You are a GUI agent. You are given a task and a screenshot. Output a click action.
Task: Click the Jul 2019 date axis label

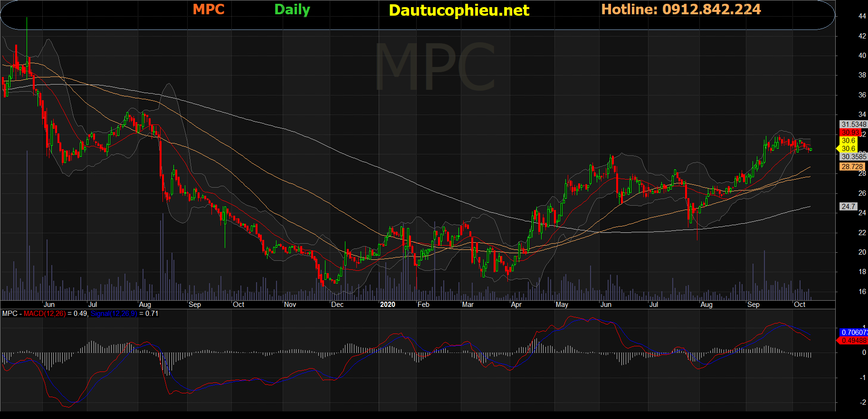click(93, 305)
